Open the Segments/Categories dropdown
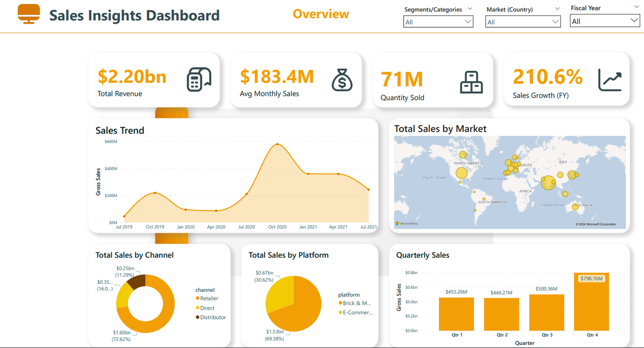The image size is (644, 348). [x=467, y=21]
